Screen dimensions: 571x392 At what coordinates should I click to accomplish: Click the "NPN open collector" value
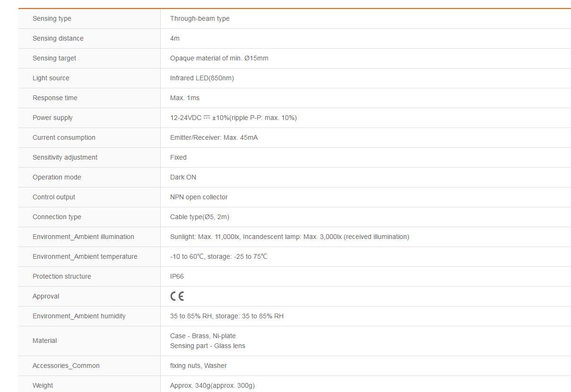pyautogui.click(x=199, y=197)
